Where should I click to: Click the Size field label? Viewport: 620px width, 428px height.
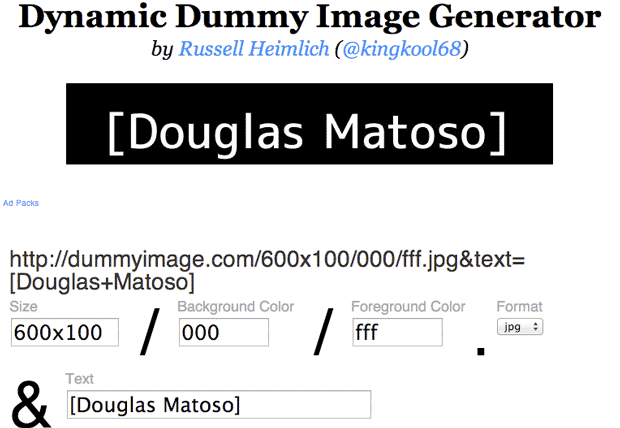tap(26, 308)
